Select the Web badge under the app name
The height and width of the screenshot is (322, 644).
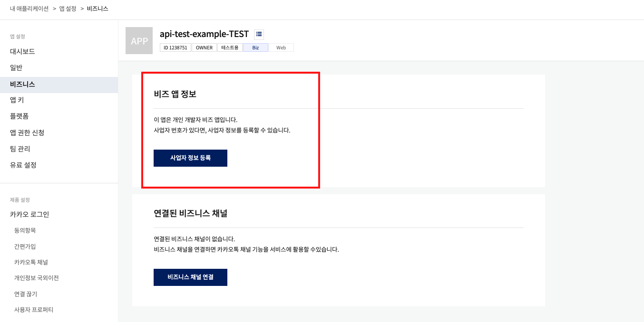tap(281, 47)
